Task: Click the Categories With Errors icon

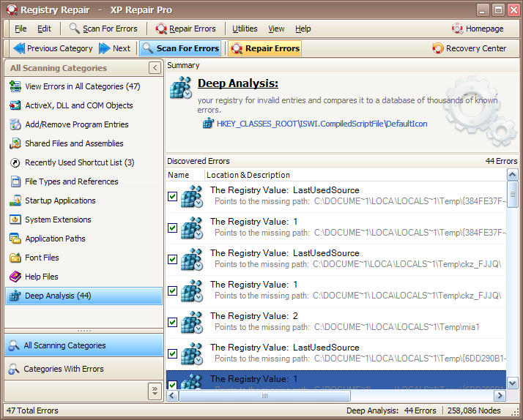Action: [x=14, y=369]
